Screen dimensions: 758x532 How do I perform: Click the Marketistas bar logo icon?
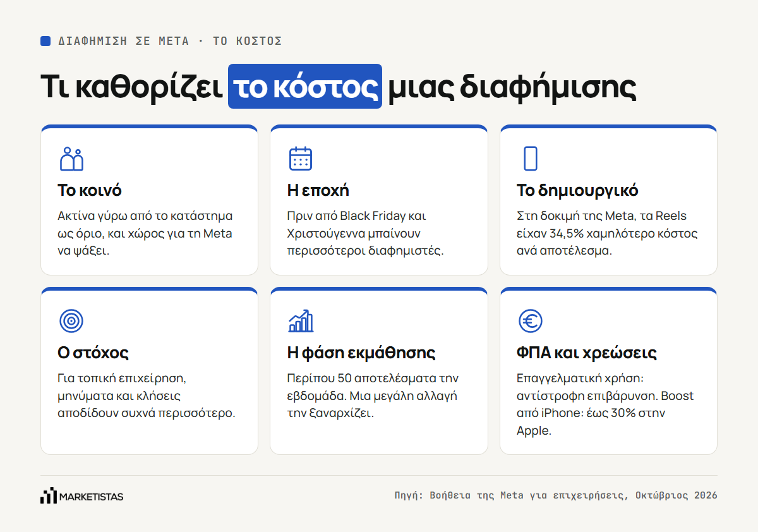(49, 496)
